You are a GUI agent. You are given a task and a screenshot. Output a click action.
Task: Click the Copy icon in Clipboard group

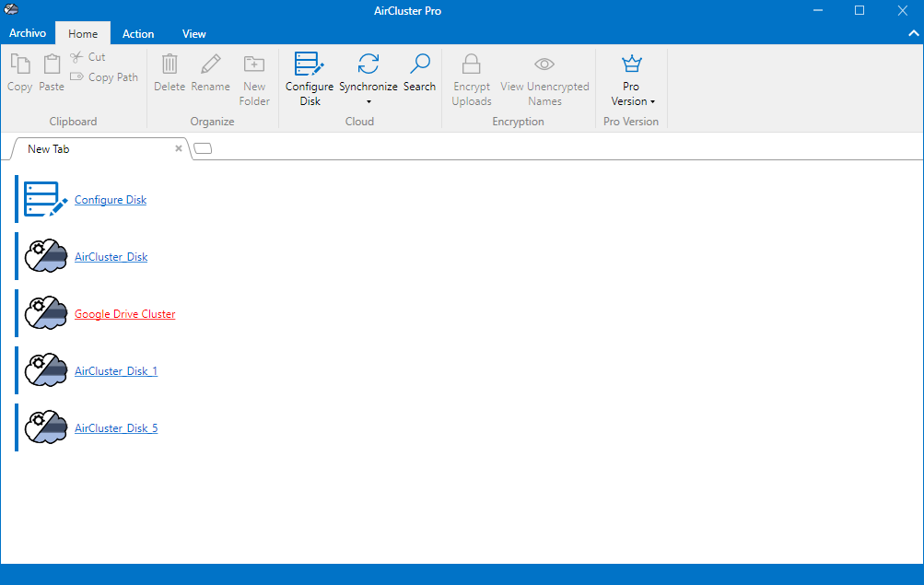tap(20, 64)
